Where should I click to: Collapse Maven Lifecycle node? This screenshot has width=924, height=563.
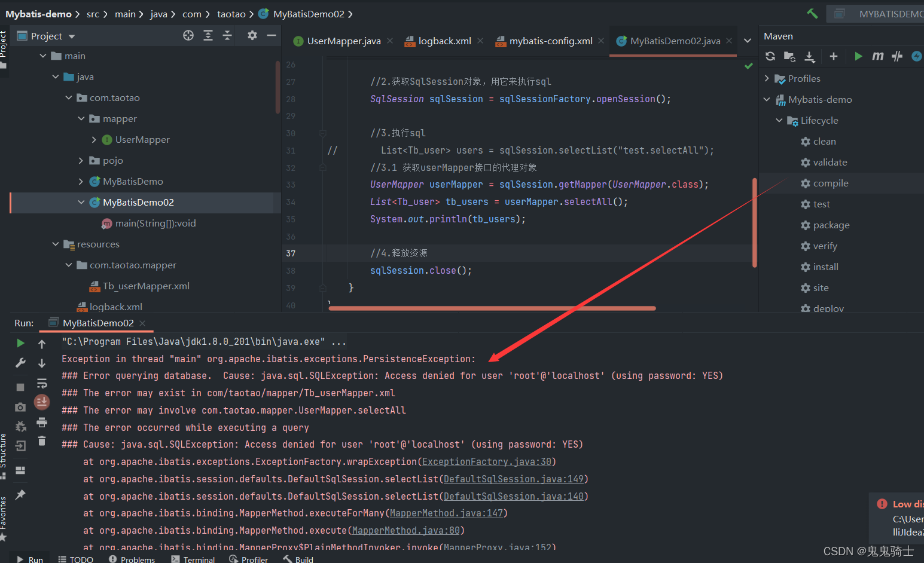779,120
